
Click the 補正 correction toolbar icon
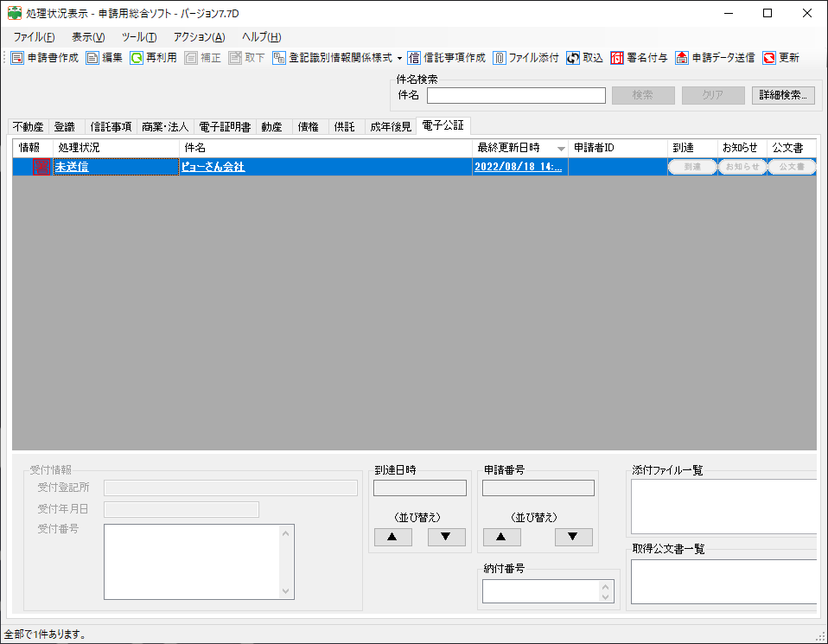tap(191, 58)
